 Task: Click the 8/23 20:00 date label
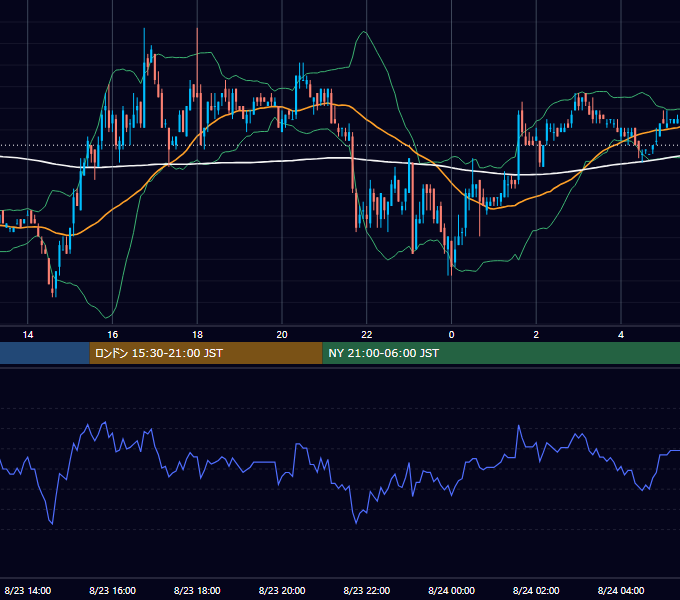point(282,590)
